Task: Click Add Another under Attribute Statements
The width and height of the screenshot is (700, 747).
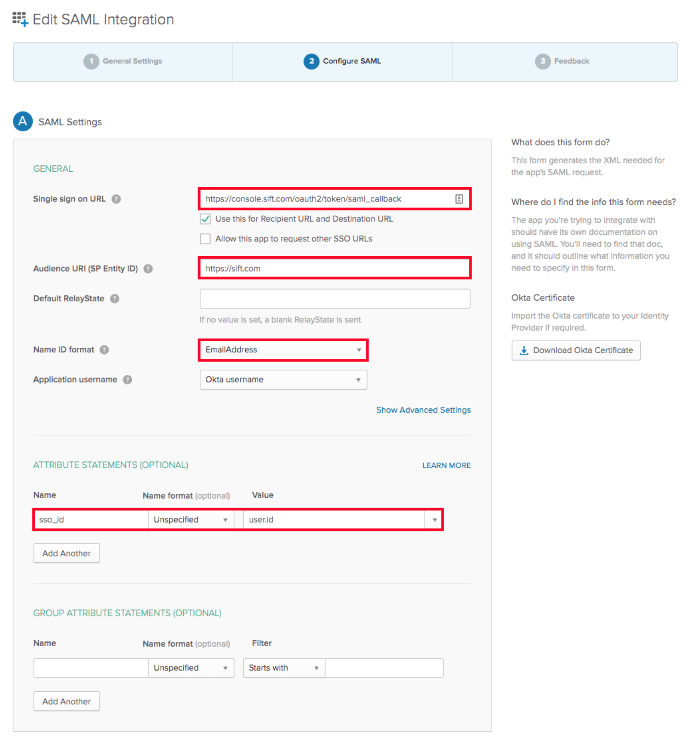Action: coord(67,553)
